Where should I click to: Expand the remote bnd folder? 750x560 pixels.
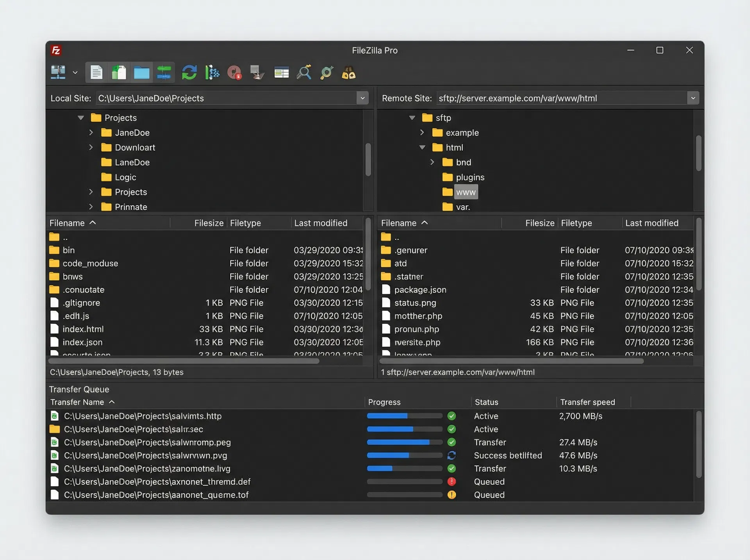[432, 162]
